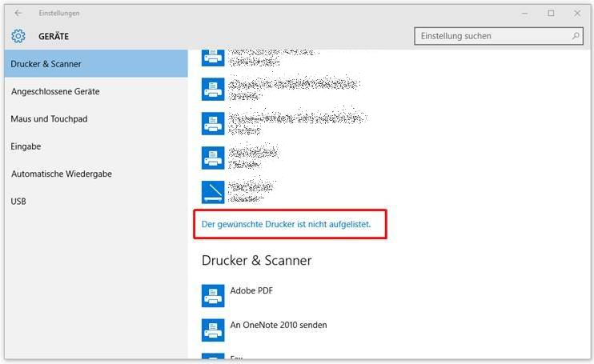
Task: Click the blurred scanner device icon
Action: 213,192
